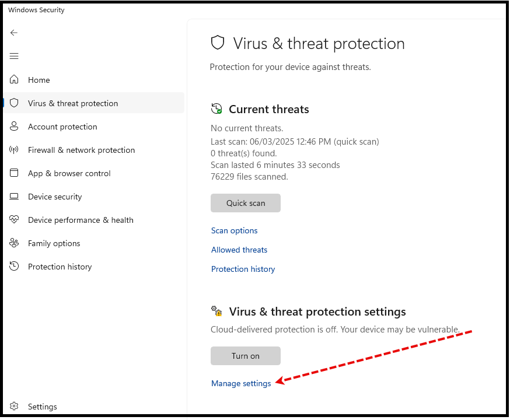Click the Device security laptop icon
The height and width of the screenshot is (420, 510).
(14, 197)
